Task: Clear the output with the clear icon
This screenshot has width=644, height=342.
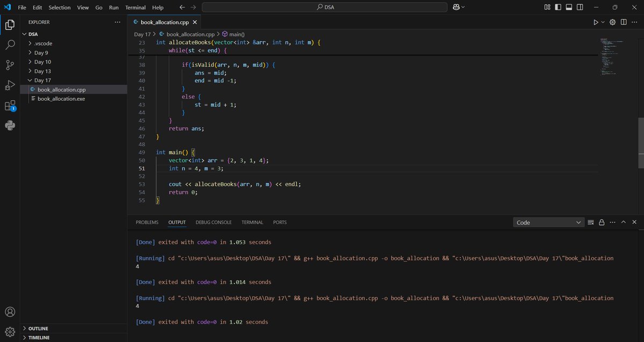Action: click(591, 222)
